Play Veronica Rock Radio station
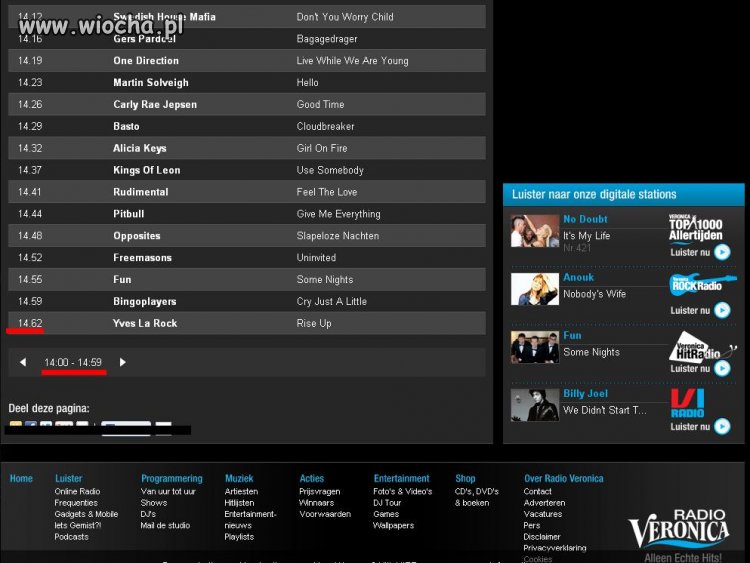The width and height of the screenshot is (750, 563). pos(722,310)
